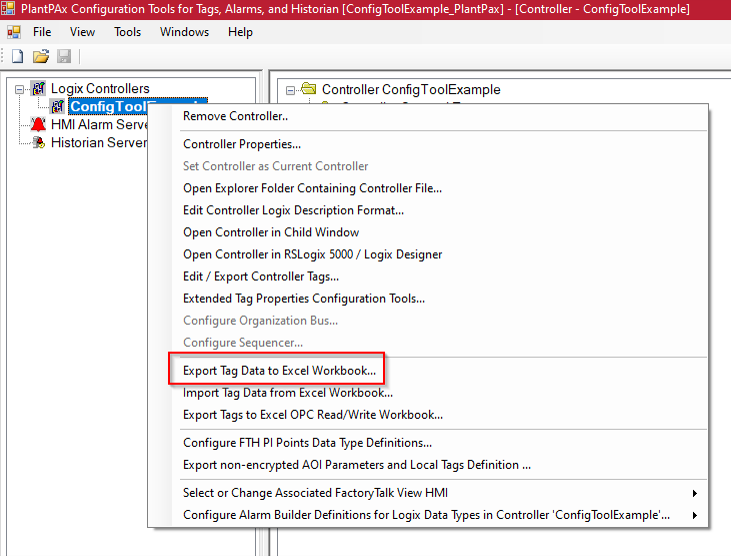The image size is (731, 556).
Task: Click the splitter bar between the two tree panes
Action: coord(265,312)
